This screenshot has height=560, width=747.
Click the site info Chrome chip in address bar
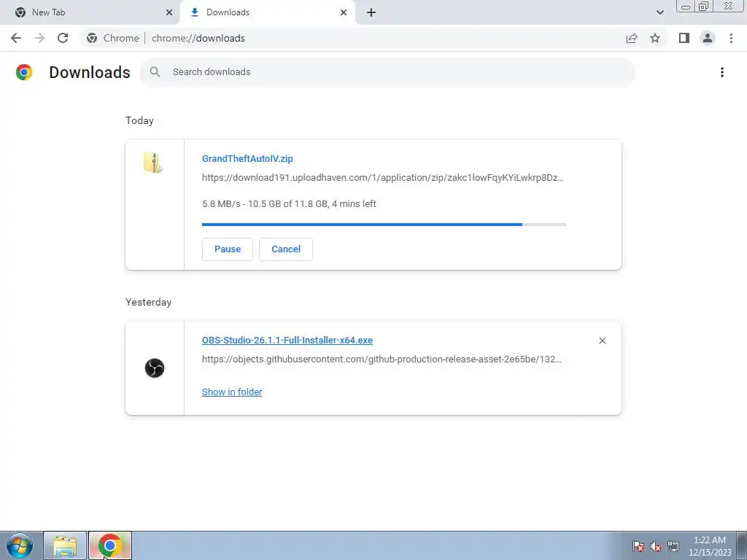point(113,38)
